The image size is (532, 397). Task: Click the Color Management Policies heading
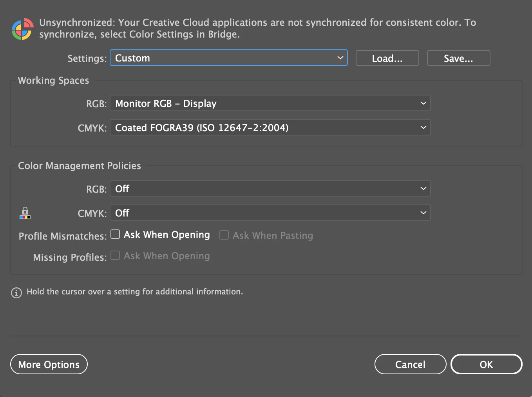point(80,166)
